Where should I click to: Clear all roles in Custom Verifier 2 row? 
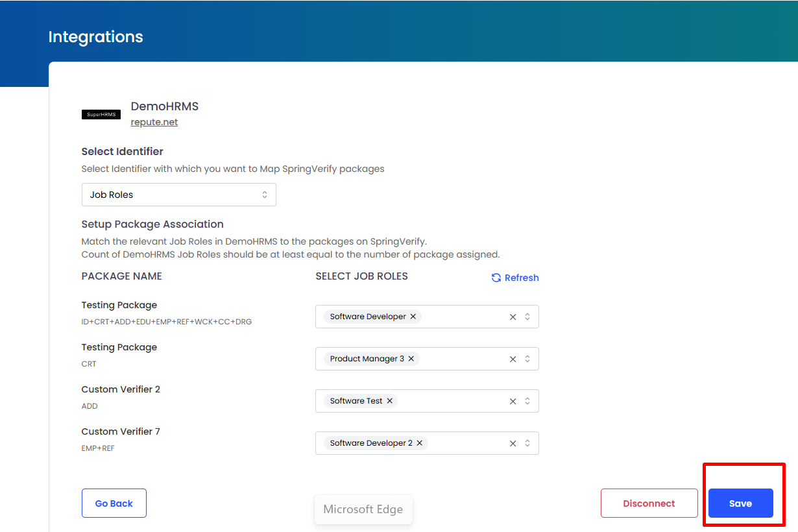point(513,401)
